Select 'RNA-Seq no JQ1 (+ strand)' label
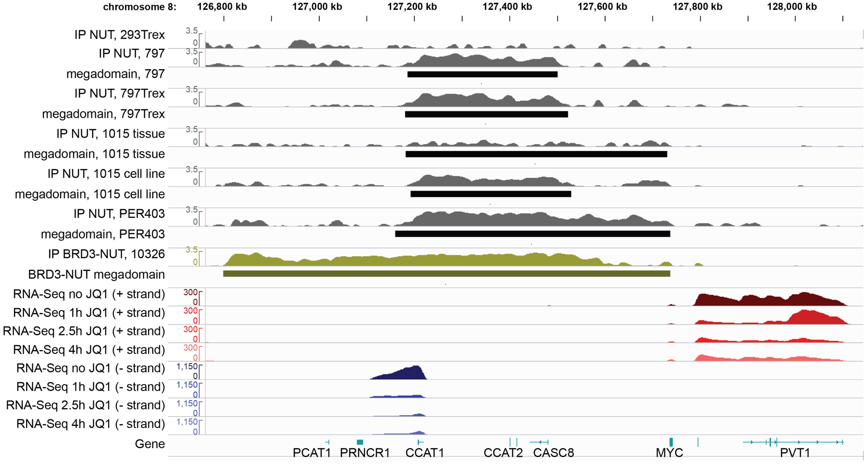868x465 pixels. point(89,294)
